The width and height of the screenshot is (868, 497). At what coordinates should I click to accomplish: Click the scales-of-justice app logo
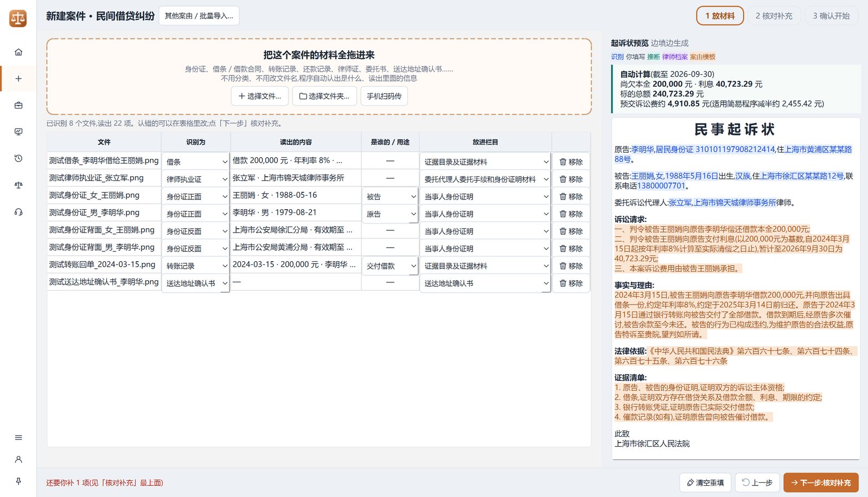18,18
